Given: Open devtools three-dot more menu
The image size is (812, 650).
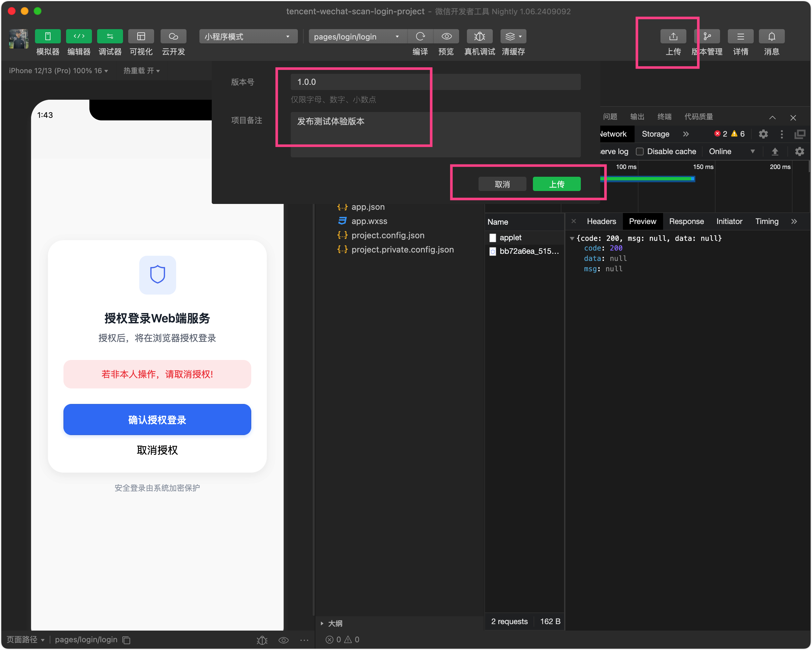Looking at the screenshot, I should (782, 134).
